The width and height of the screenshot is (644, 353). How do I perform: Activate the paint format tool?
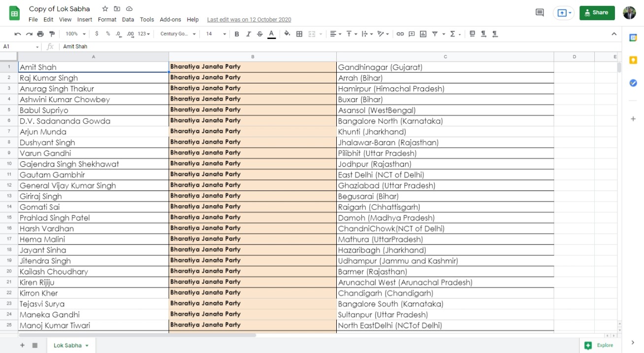pyautogui.click(x=52, y=34)
